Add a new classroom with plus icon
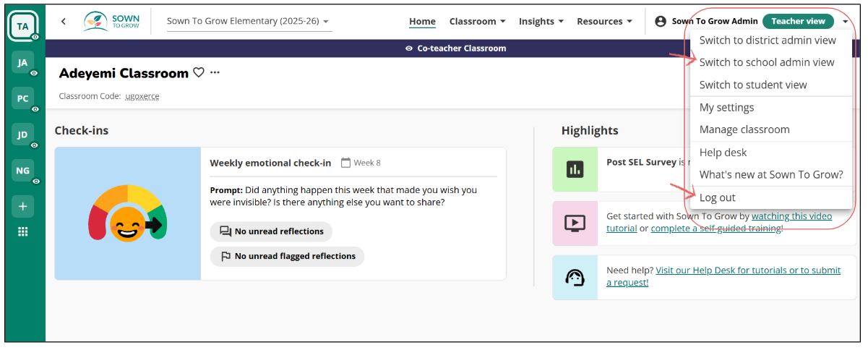 pyautogui.click(x=23, y=207)
